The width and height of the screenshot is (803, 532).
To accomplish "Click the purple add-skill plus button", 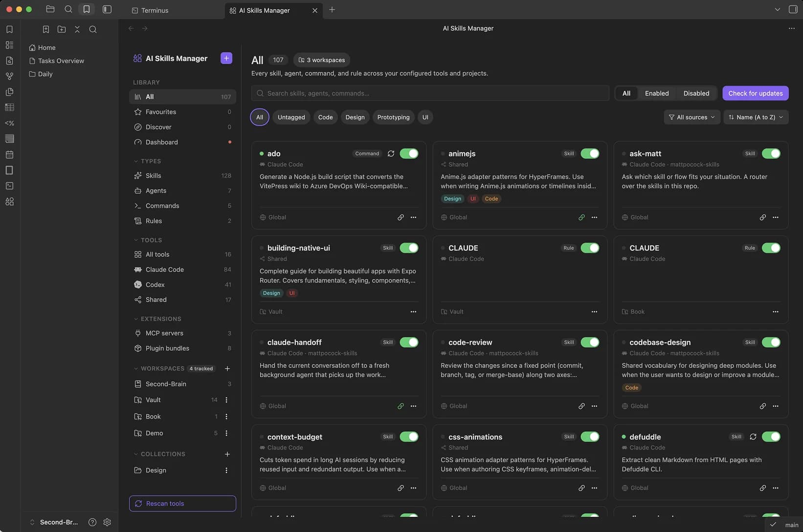I will coord(226,58).
